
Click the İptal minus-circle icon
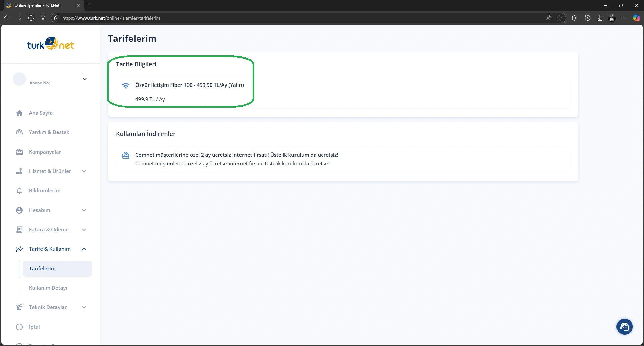(x=19, y=327)
